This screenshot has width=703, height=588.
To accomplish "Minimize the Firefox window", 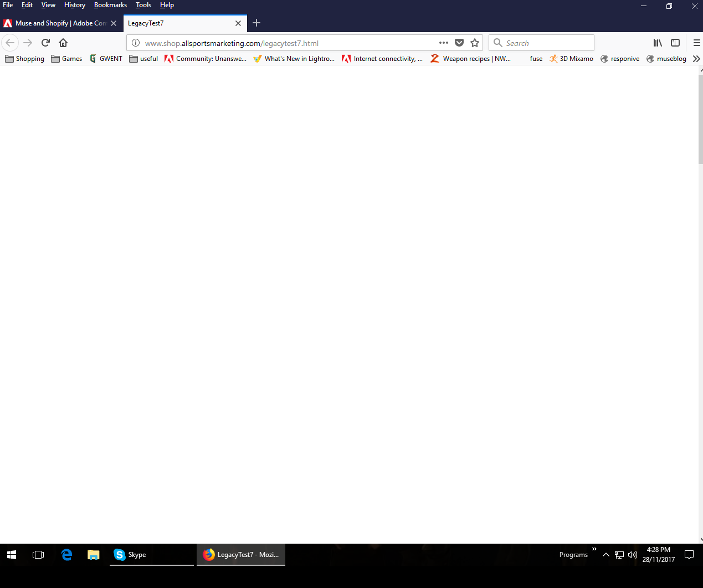I will [643, 6].
